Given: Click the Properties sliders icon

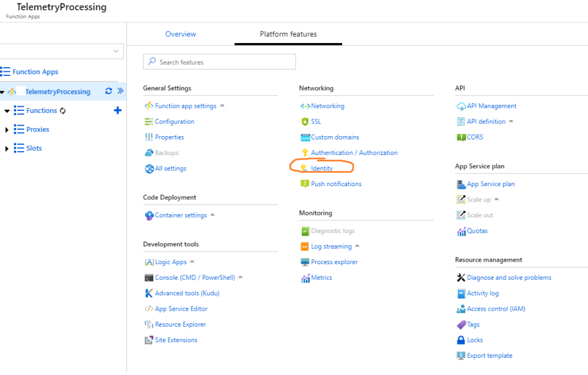Looking at the screenshot, I should point(149,137).
